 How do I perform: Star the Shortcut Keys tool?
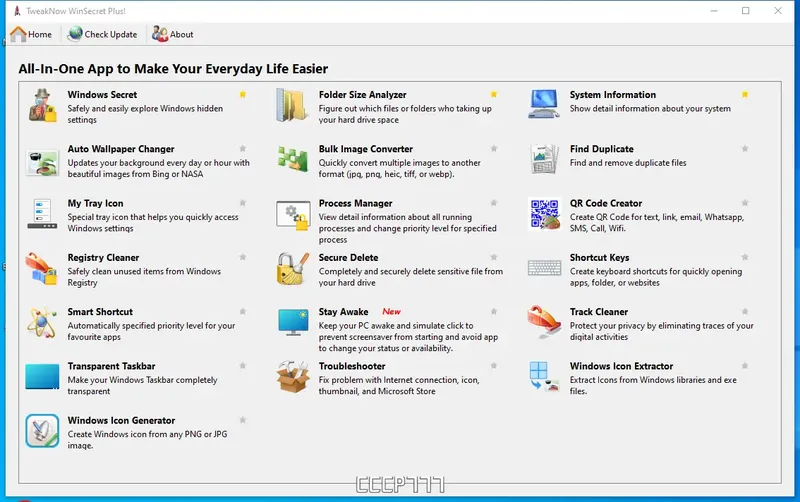(745, 257)
